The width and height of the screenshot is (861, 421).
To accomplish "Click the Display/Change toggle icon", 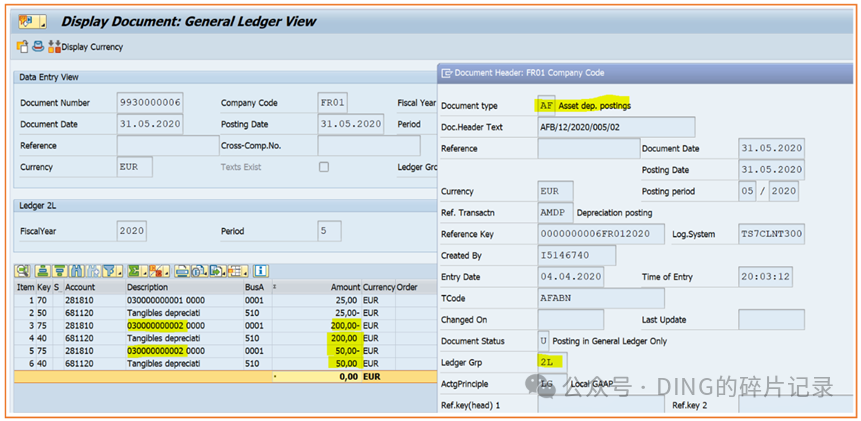I will pos(22,47).
